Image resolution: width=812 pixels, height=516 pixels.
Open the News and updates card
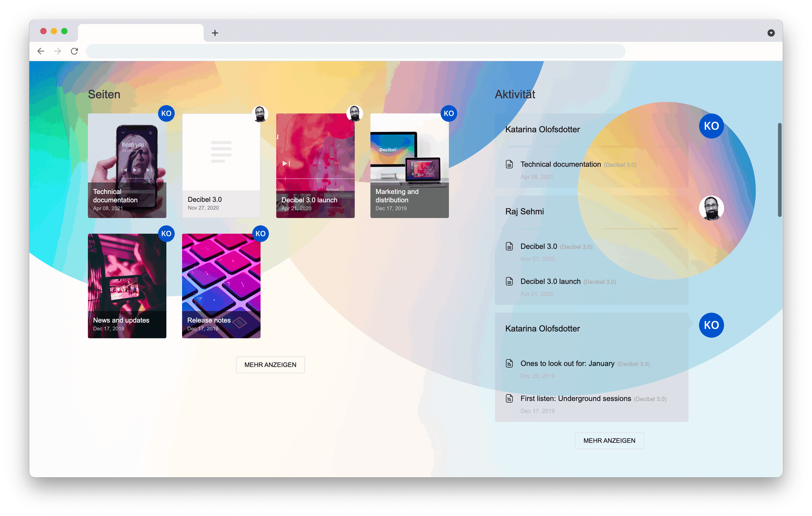pos(127,286)
